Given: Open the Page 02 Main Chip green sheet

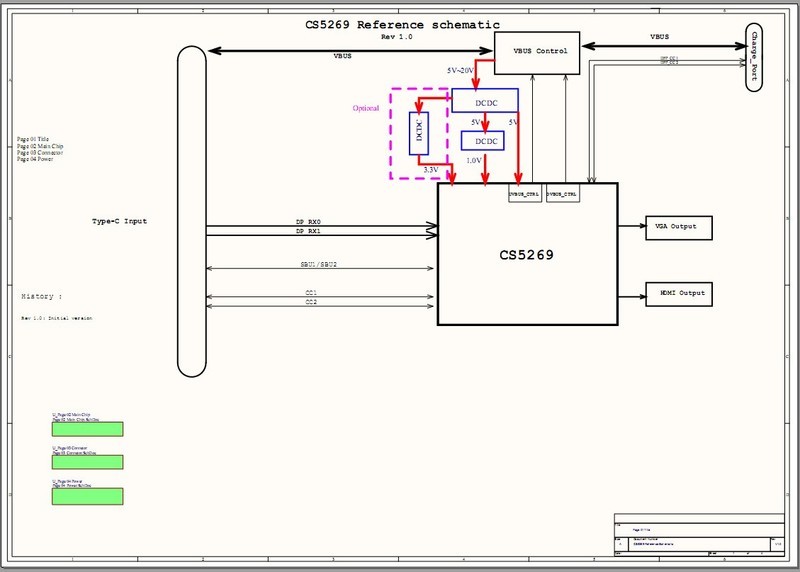Looking at the screenshot, I should [x=87, y=429].
